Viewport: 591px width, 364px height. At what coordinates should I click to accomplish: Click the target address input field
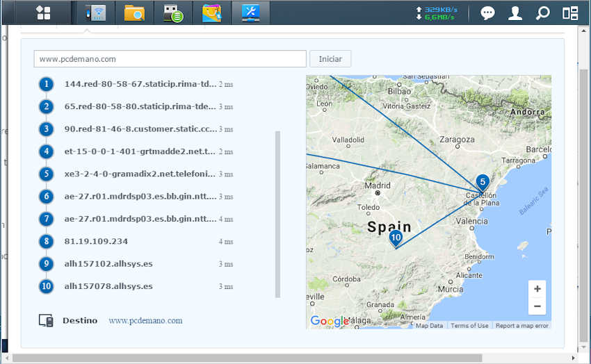[170, 59]
